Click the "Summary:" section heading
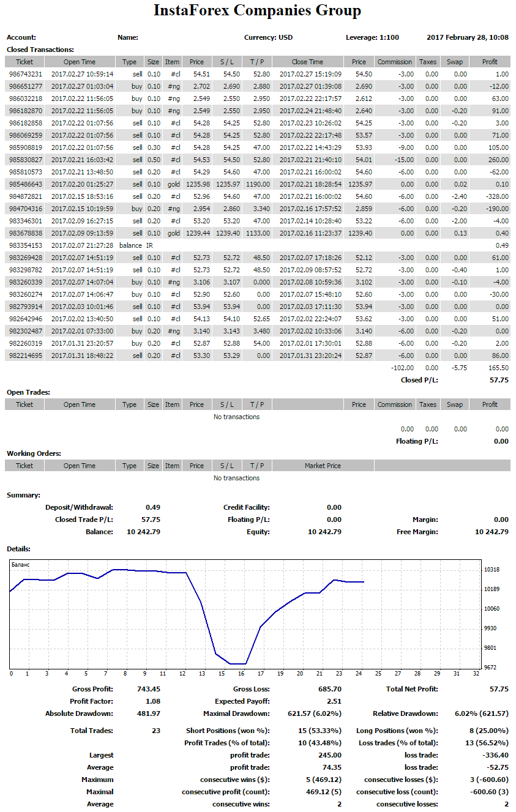 click(23, 495)
